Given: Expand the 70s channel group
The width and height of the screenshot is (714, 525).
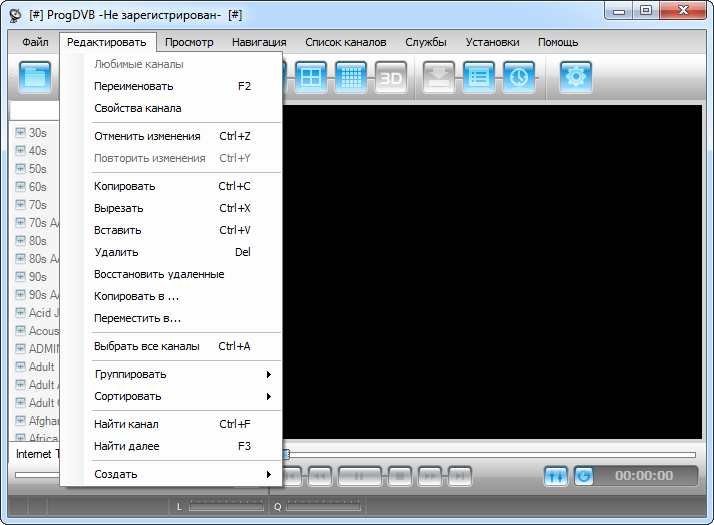Looking at the screenshot, I should (x=20, y=204).
